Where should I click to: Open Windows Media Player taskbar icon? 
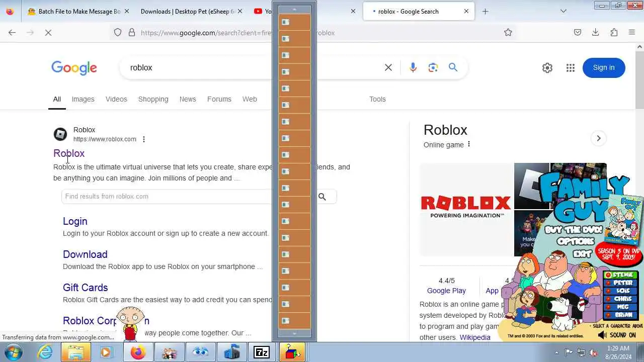[x=106, y=352]
